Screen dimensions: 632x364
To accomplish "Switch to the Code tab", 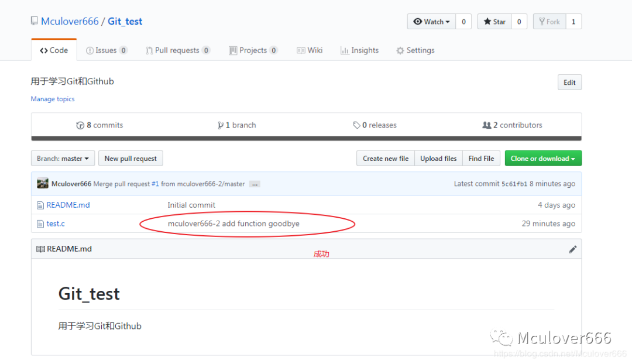I will click(x=54, y=50).
